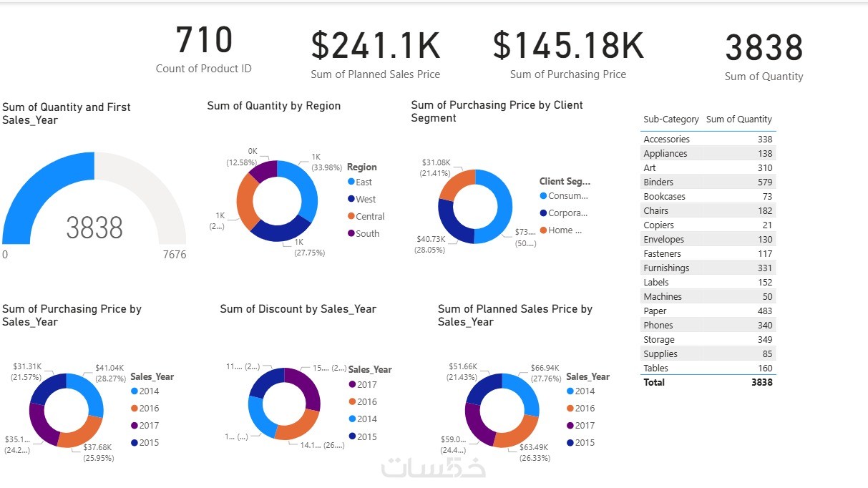Screen dimensions: 868x488
Task: Select the $241.1K Planned Sales Price card
Action: click(x=375, y=54)
